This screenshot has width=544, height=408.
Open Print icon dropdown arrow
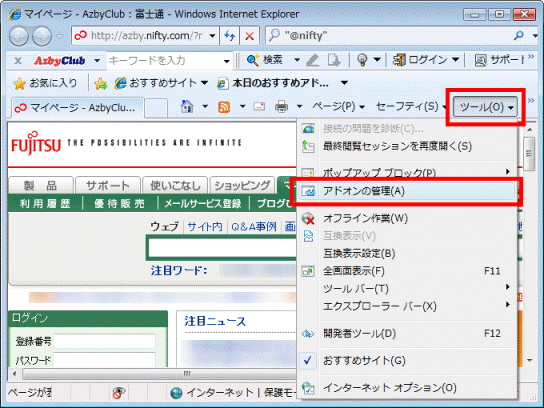pyautogui.click(x=299, y=107)
